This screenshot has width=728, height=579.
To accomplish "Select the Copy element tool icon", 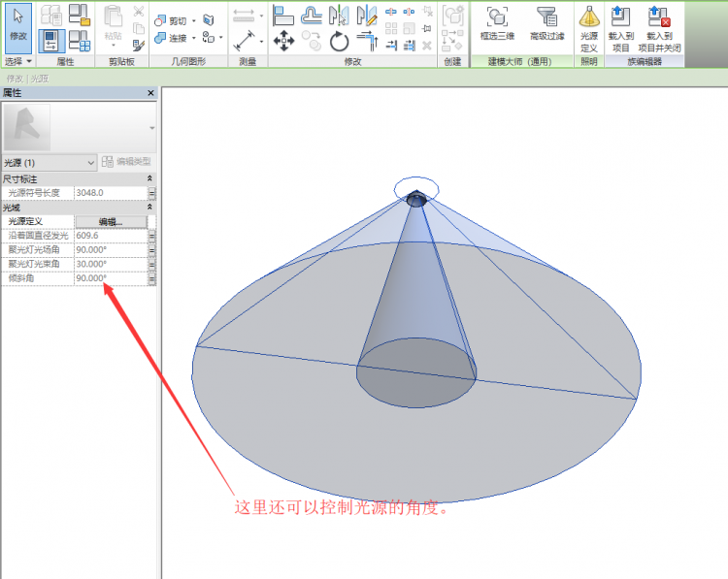I will click(x=311, y=41).
